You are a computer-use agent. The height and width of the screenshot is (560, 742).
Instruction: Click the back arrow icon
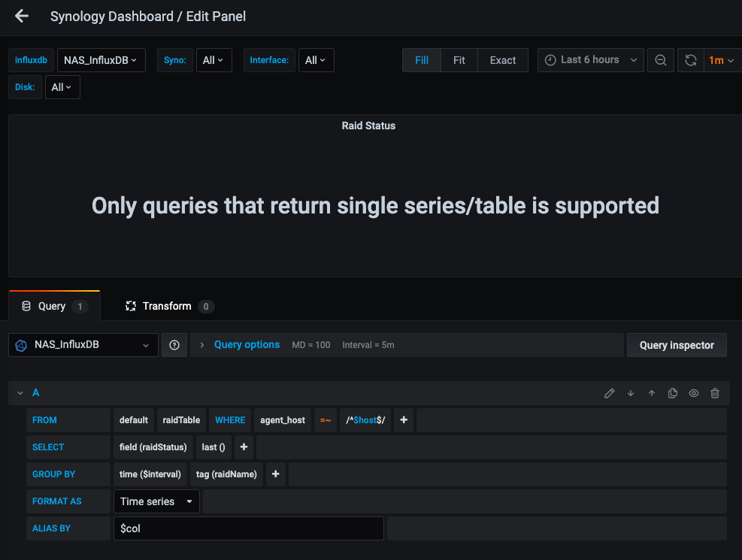point(22,16)
